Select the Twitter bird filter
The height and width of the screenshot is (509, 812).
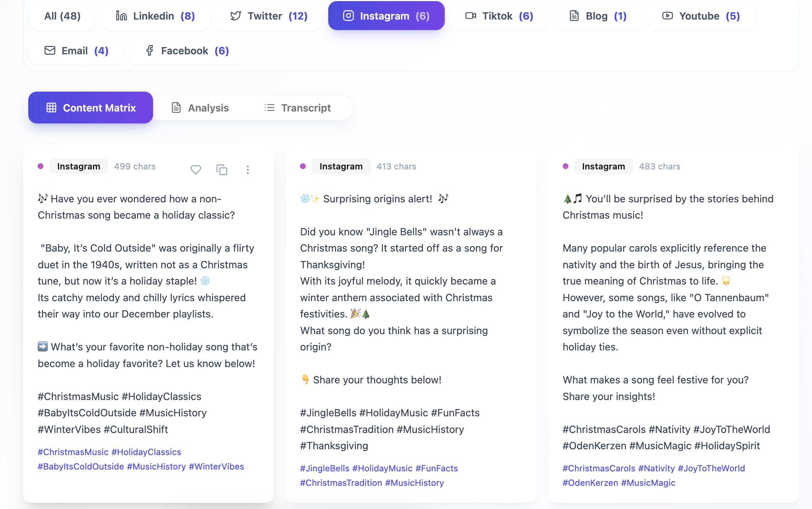tap(236, 16)
